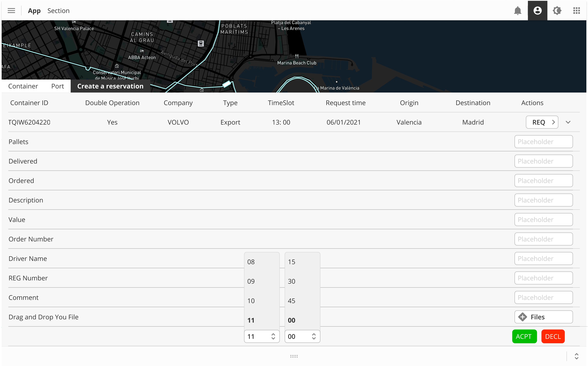Screen dimensions: 588x366
Task: Select hour 09 in time list
Action: click(251, 281)
